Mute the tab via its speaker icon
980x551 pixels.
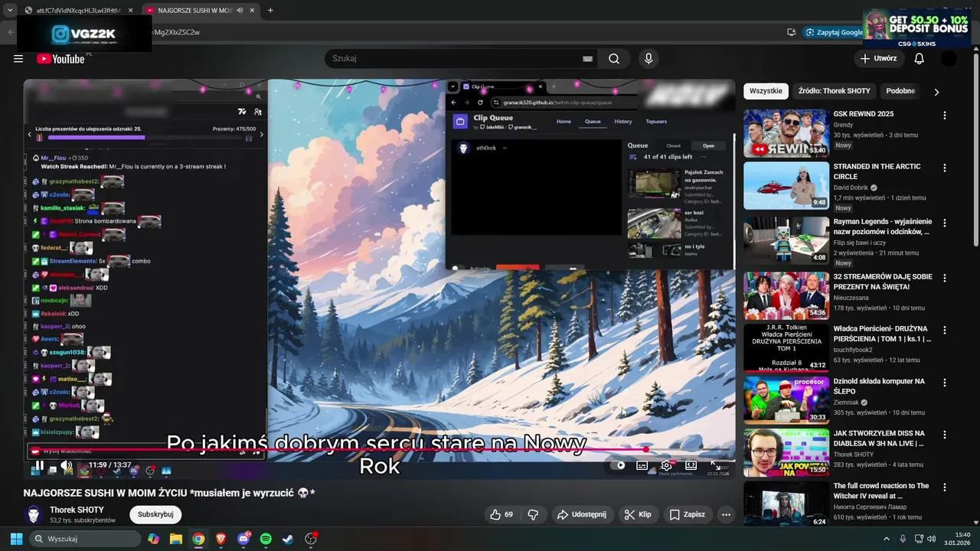(x=240, y=11)
